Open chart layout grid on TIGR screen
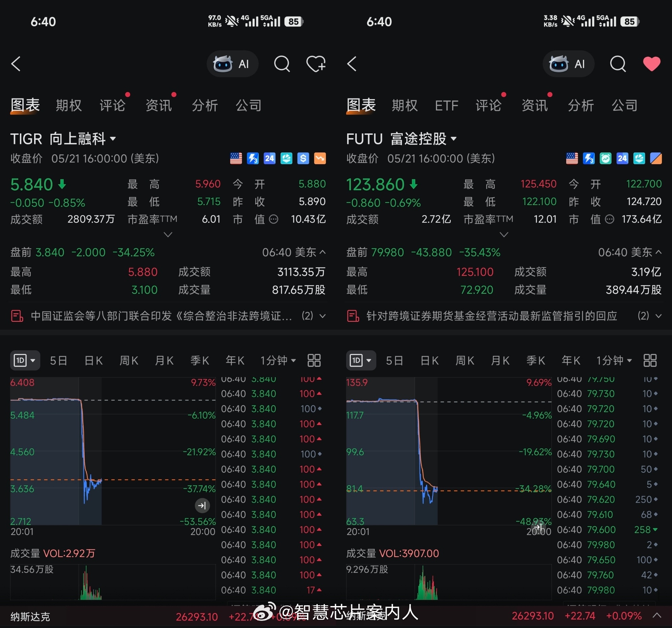The image size is (672, 628). pyautogui.click(x=314, y=360)
